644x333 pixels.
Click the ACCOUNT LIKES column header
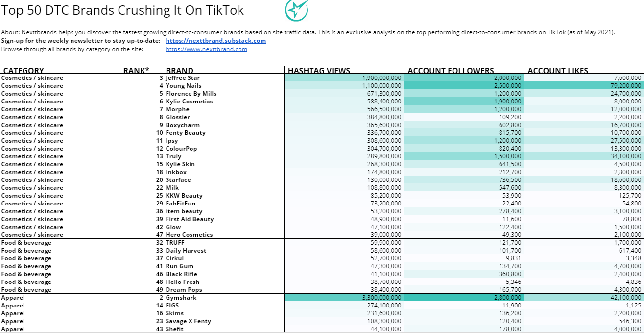pos(558,70)
